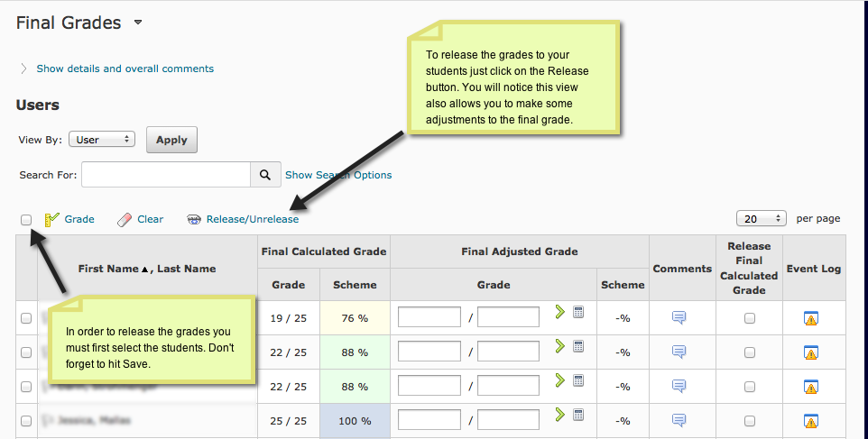Expand Show details and overall comments

tap(125, 69)
